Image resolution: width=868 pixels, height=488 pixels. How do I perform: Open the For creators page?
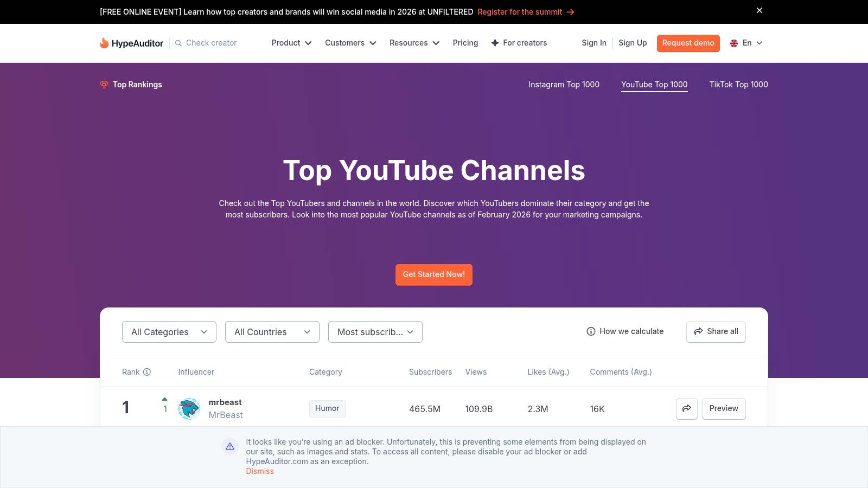[519, 43]
